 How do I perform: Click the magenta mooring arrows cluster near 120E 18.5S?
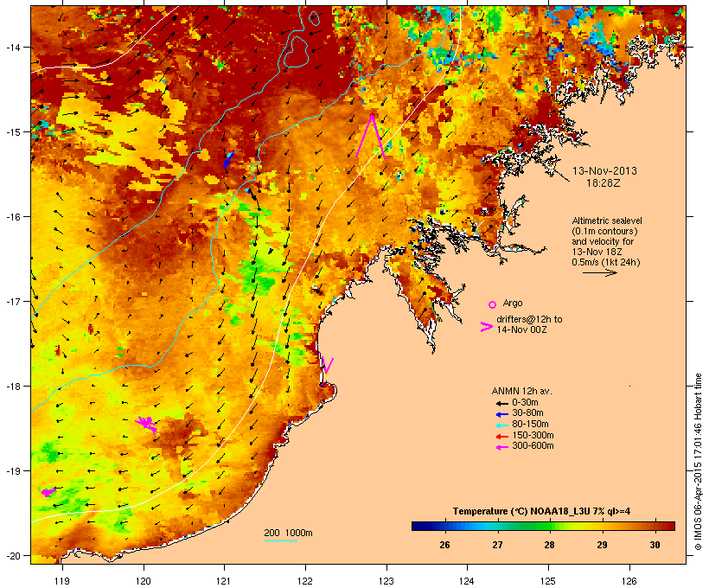click(x=146, y=425)
